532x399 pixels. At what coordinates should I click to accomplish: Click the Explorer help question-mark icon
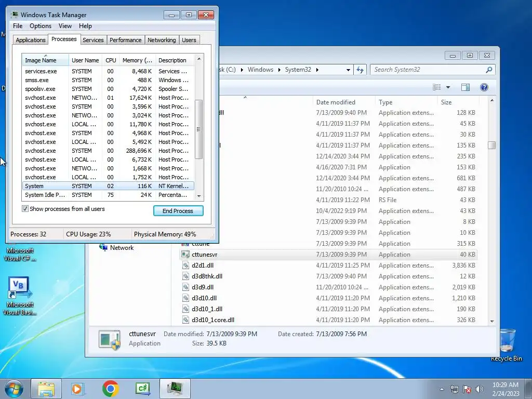(x=484, y=87)
